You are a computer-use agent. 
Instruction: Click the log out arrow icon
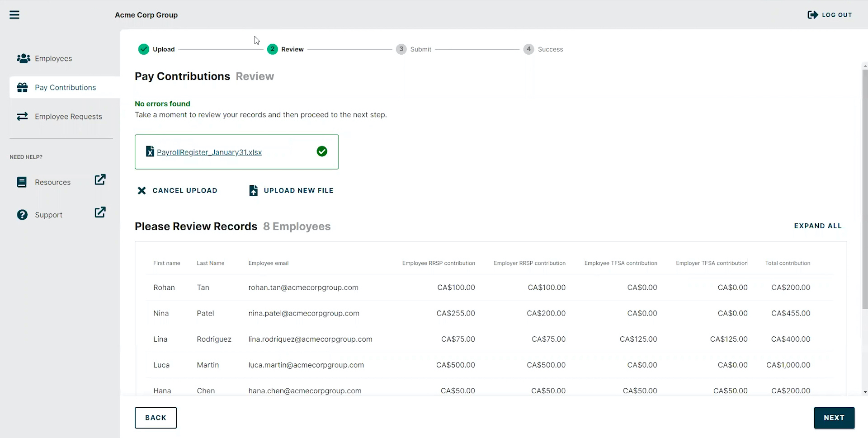812,15
